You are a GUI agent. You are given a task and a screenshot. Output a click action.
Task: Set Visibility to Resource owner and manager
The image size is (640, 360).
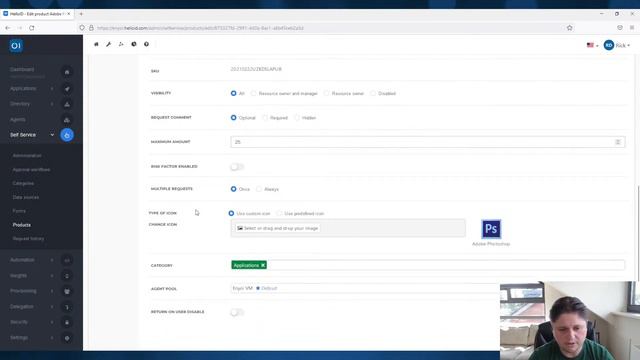coord(253,93)
